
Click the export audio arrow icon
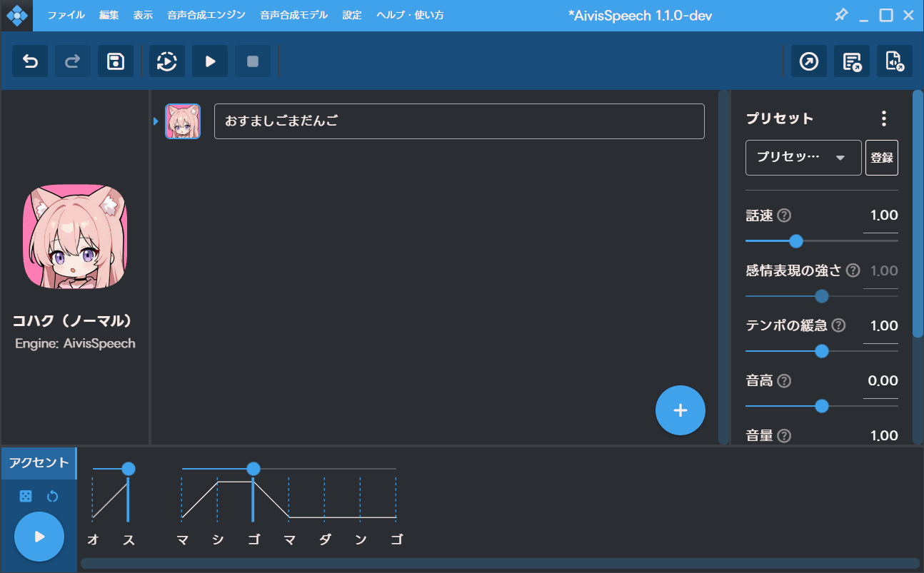tap(809, 61)
